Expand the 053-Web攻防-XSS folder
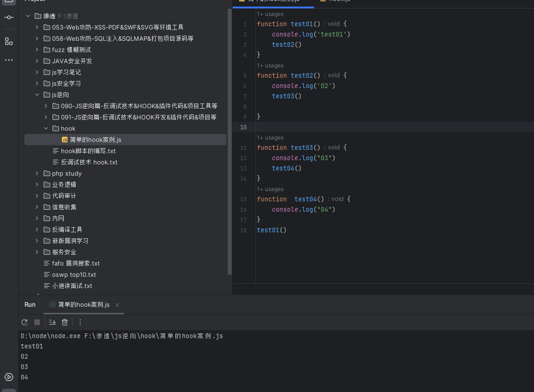Viewport: 534px width, 392px height. tap(37, 27)
